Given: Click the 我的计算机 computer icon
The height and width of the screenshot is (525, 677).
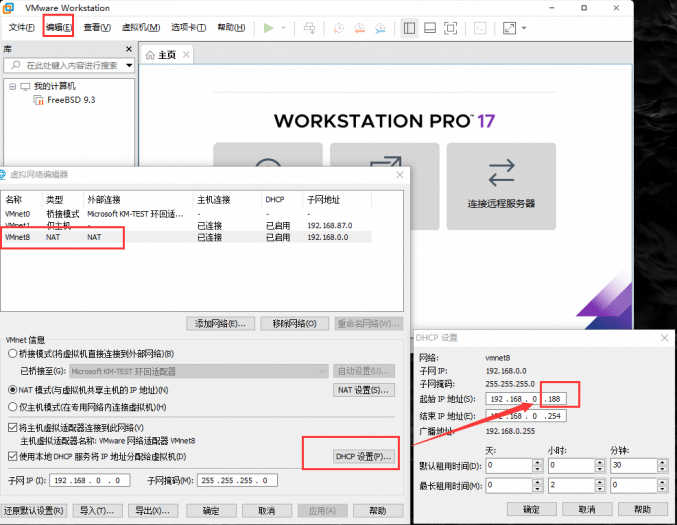Looking at the screenshot, I should pyautogui.click(x=25, y=86).
